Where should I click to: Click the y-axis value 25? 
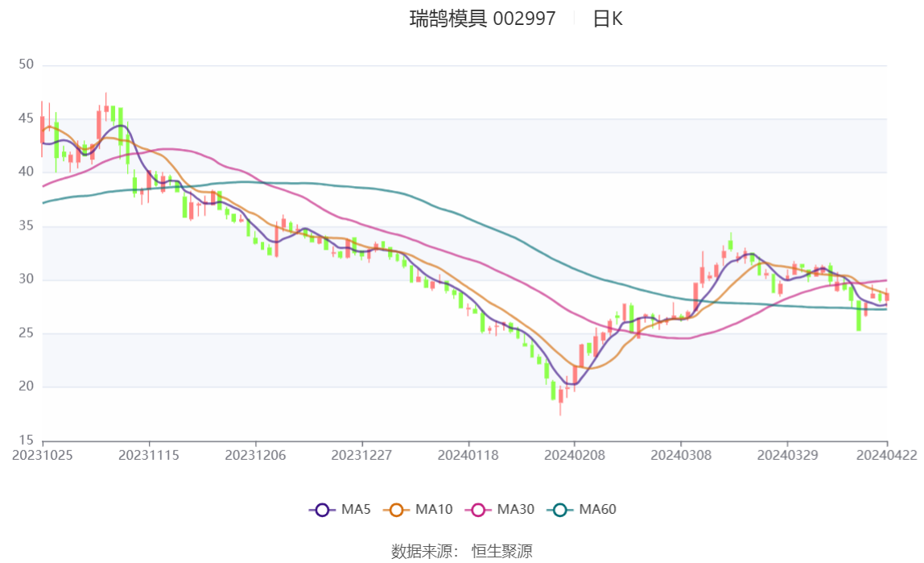26,333
